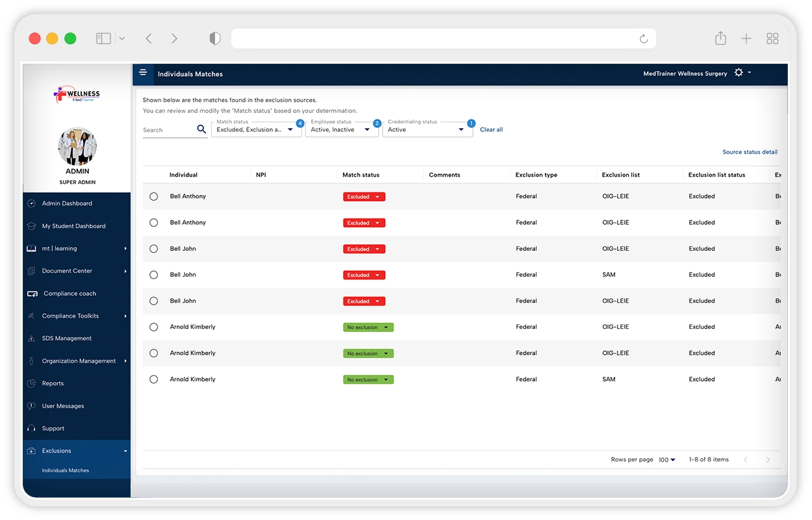The width and height of the screenshot is (812, 520).
Task: Click the browser share icon
Action: [720, 39]
